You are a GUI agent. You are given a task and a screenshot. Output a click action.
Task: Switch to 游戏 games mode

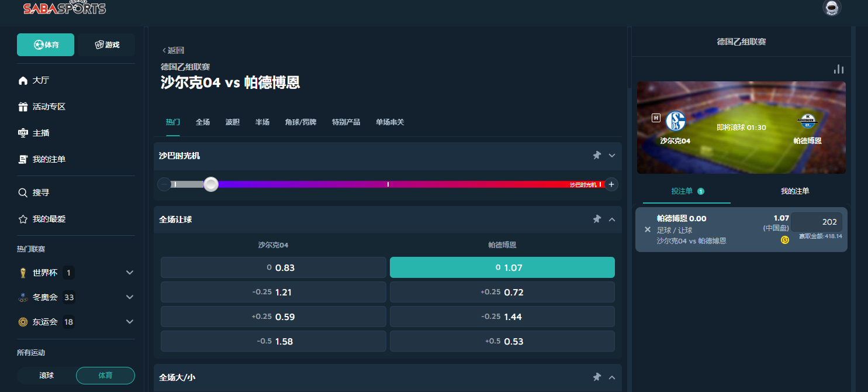106,45
